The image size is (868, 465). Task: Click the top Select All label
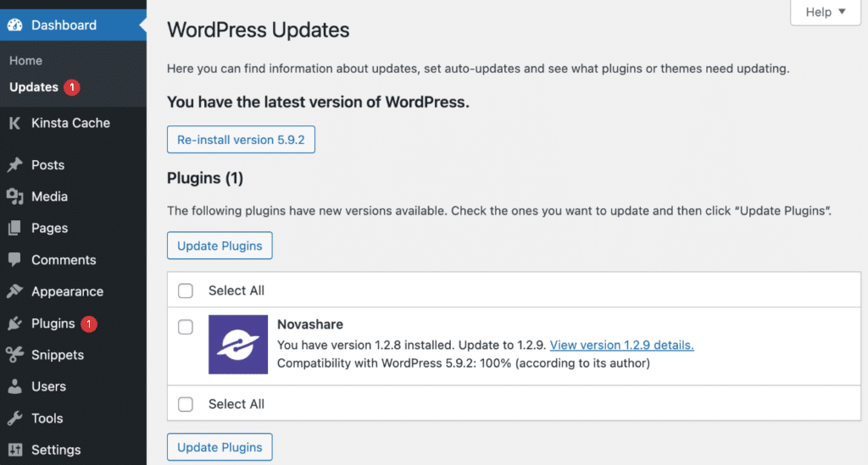tap(236, 291)
